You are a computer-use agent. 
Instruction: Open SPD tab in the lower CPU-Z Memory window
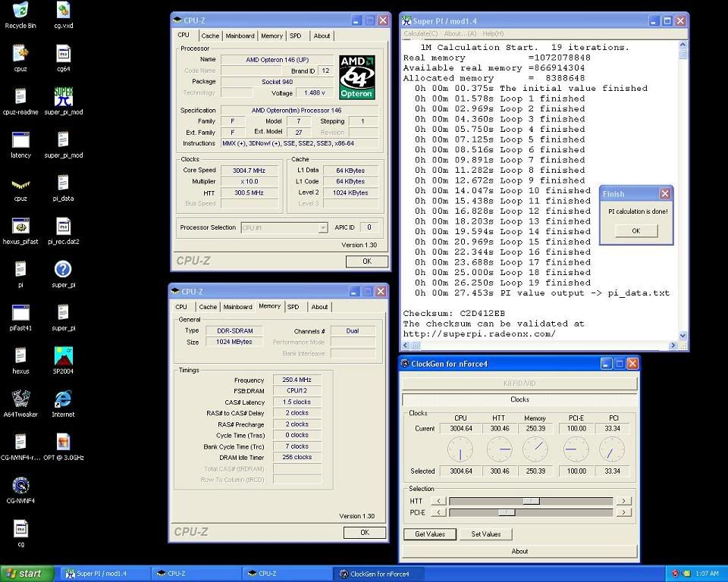[293, 307]
